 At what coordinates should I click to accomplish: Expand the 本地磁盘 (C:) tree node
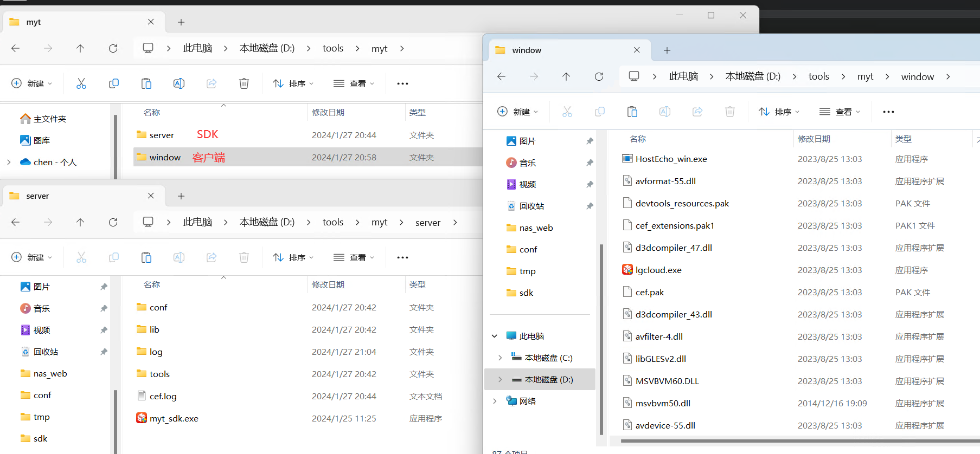click(500, 358)
